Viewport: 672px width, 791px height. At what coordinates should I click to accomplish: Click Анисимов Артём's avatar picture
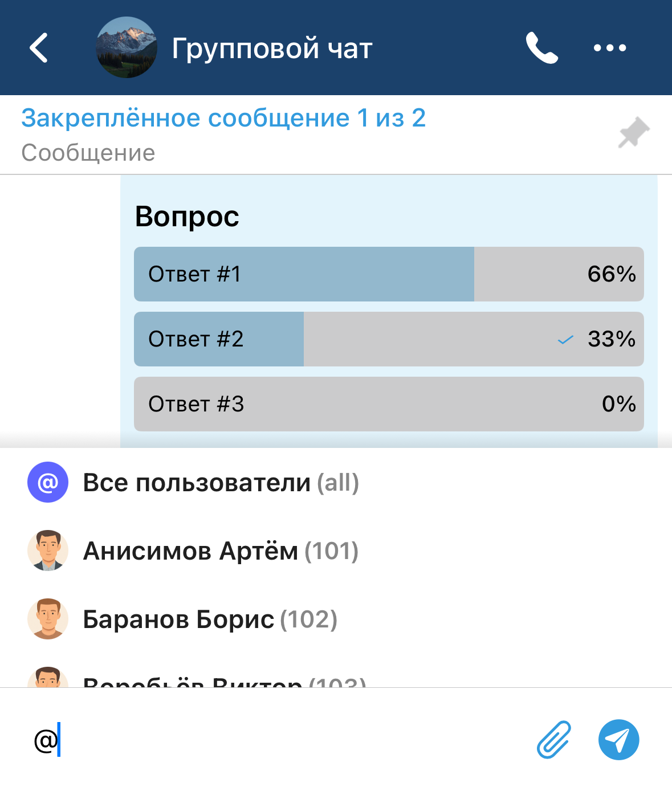tap(48, 551)
